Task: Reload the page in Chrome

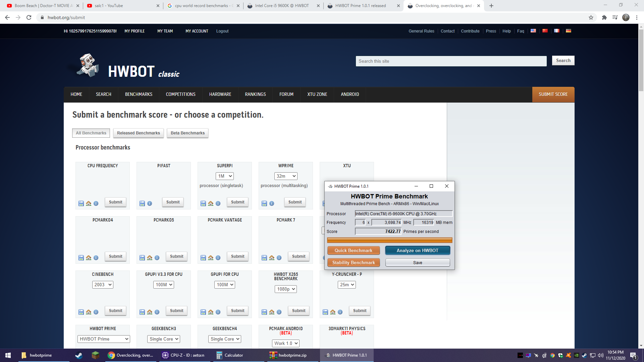Action: click(29, 17)
